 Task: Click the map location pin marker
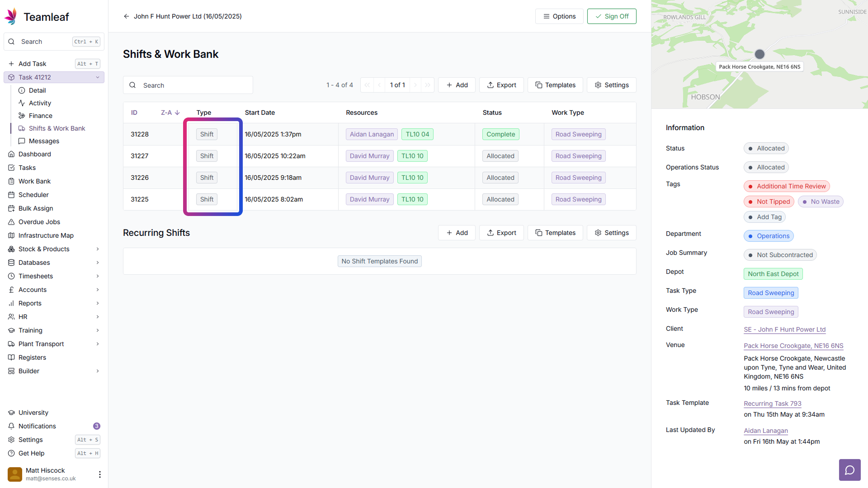pos(759,54)
